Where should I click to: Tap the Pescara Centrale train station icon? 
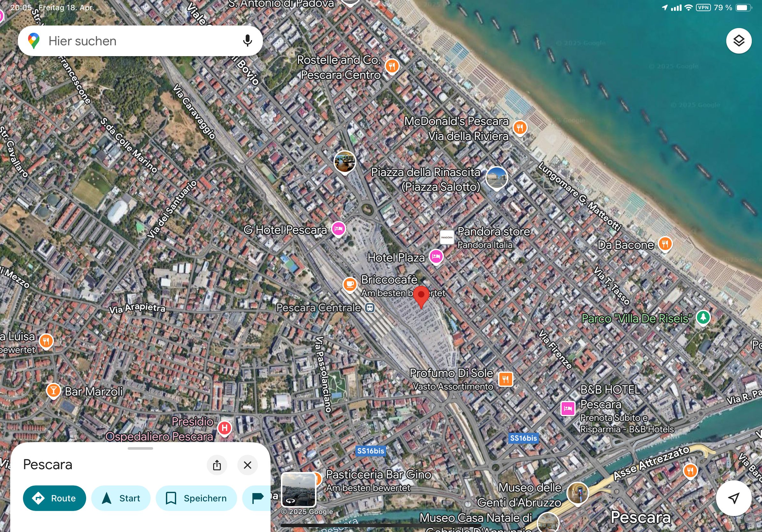pyautogui.click(x=370, y=308)
